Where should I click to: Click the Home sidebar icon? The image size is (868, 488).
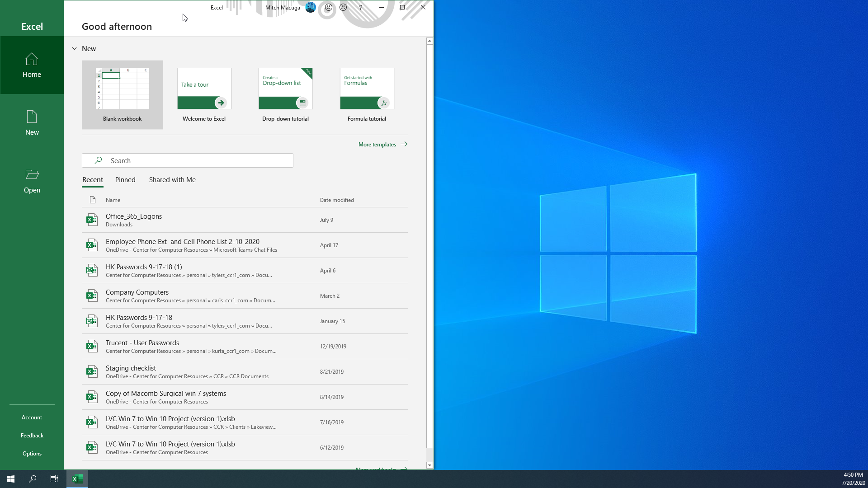[x=32, y=65]
